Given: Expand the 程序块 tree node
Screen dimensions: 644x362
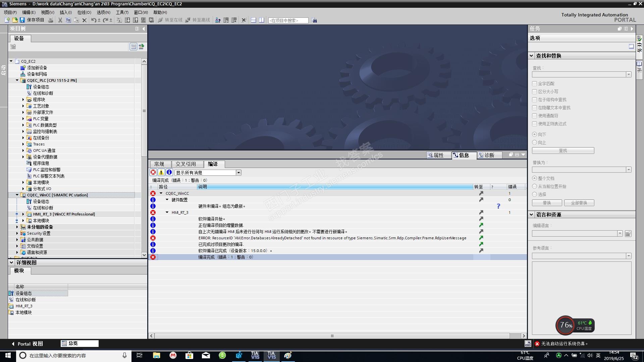Looking at the screenshot, I should [x=23, y=100].
